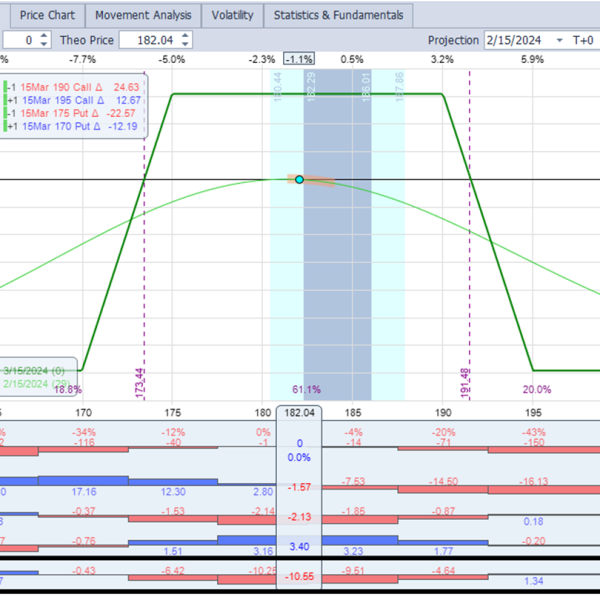This screenshot has height=600, width=600.
Task: Switch to the Price Chart tab
Action: 46,15
